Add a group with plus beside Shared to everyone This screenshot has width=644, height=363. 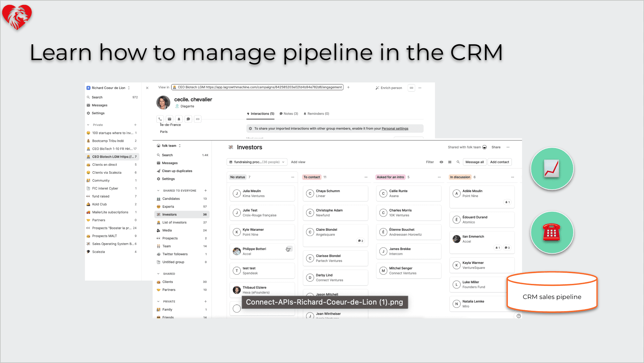click(206, 190)
